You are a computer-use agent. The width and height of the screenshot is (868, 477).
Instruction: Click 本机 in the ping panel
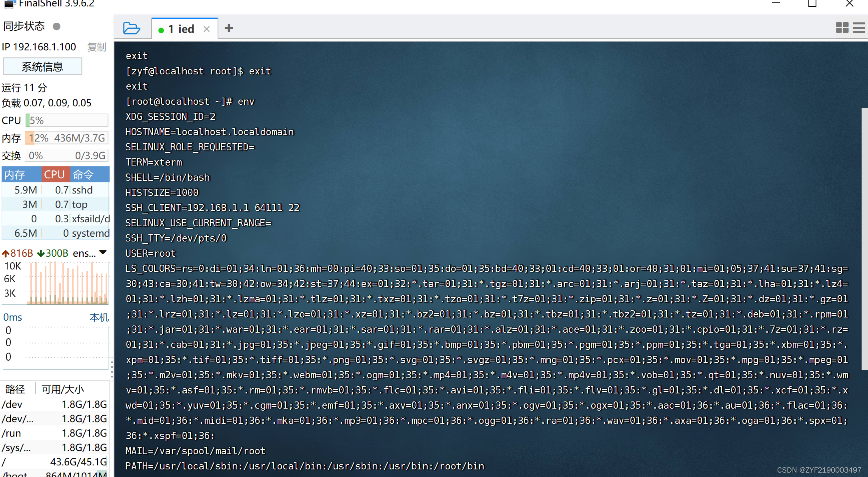[99, 317]
